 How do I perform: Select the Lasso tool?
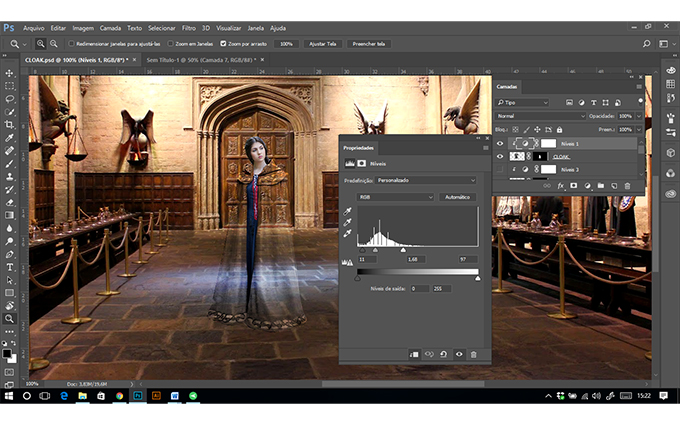coord(9,99)
